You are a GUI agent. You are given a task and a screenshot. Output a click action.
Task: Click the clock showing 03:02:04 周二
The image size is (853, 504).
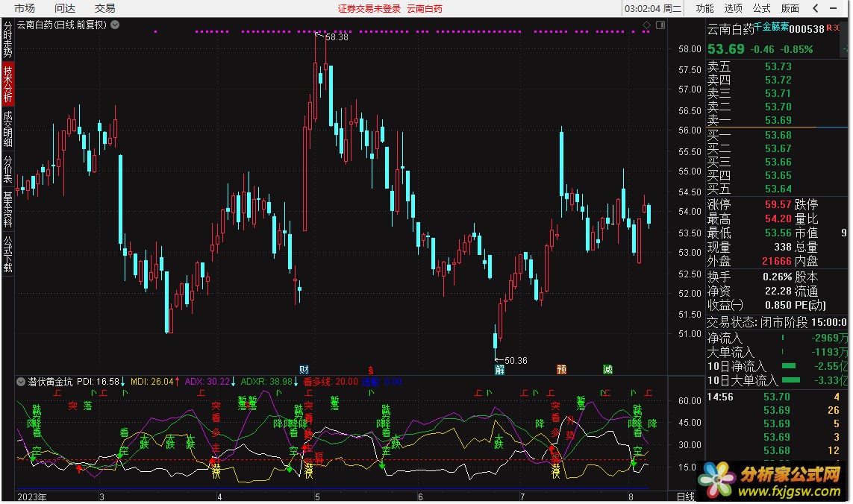point(653,9)
